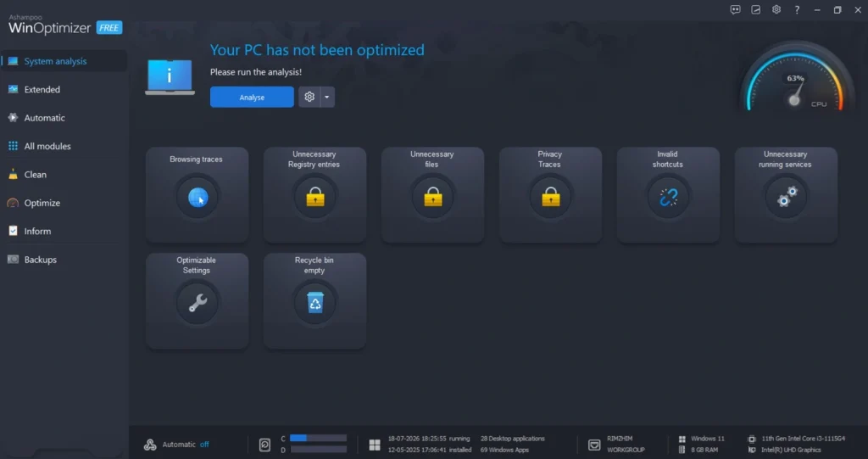Click the '11th Gen Intel Core i3-1115G4' text
The image size is (868, 459).
point(804,439)
